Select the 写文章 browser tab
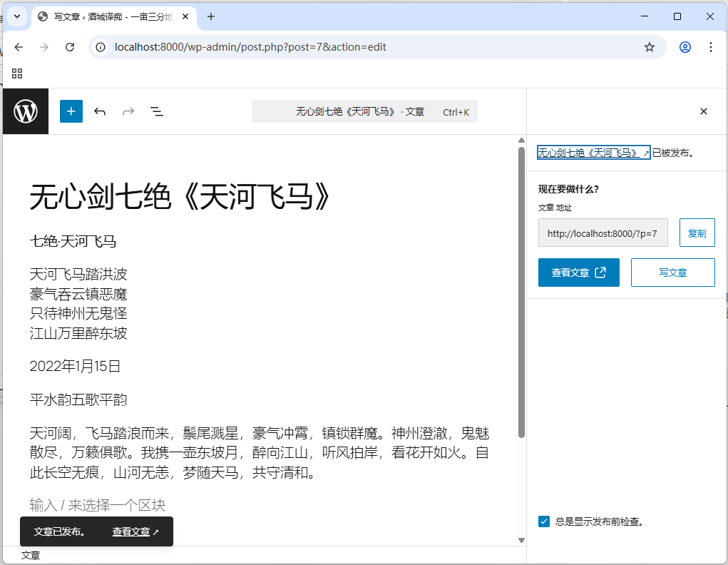This screenshot has width=728, height=565. [x=114, y=16]
